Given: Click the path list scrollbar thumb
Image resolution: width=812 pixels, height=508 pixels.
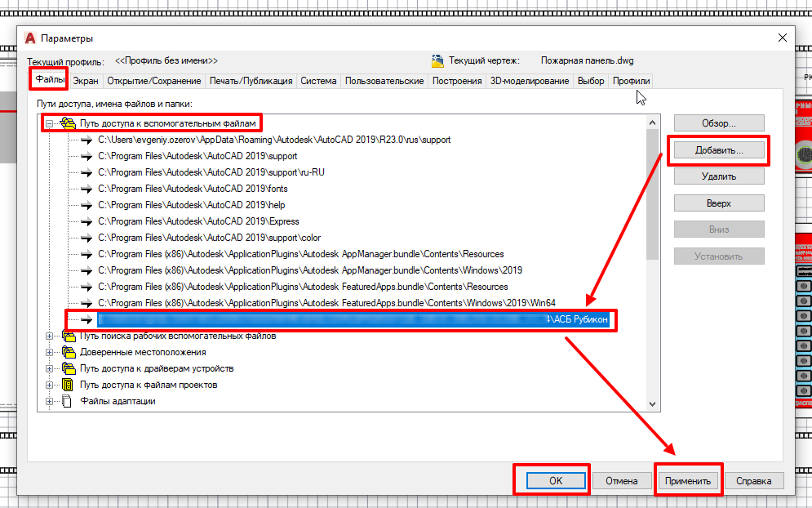Looking at the screenshot, I should 652,194.
